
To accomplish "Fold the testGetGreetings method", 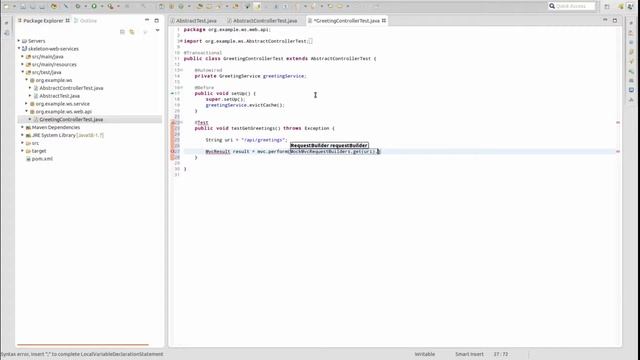I will [181, 122].
